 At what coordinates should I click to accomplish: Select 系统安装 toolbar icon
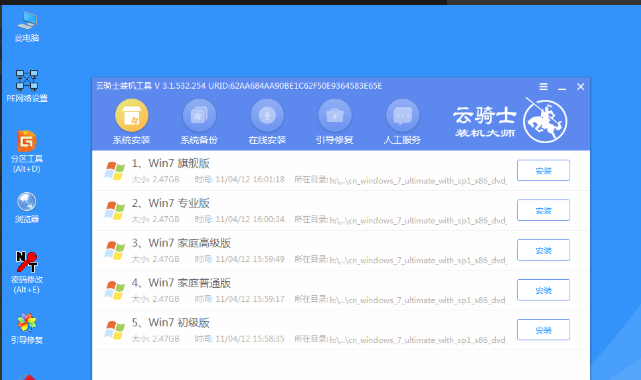[131, 122]
